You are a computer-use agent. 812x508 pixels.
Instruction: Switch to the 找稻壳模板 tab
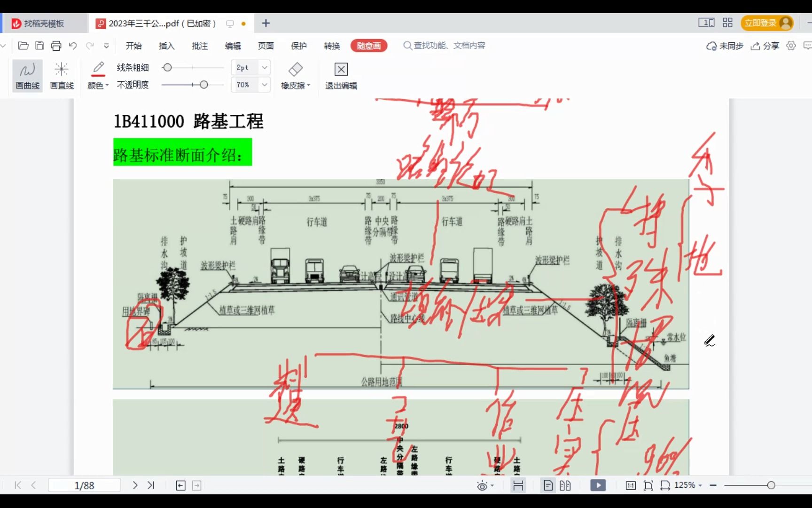tap(44, 24)
